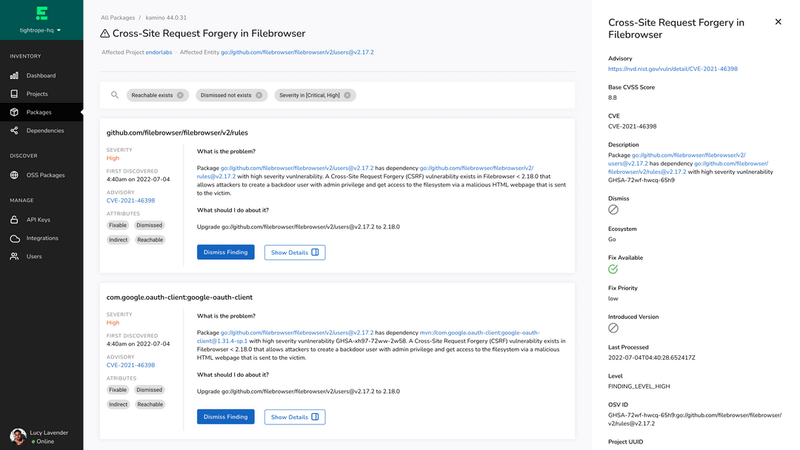Viewport: 800px width, 450px height.
Task: Open the NVD advisory link
Action: 672,69
